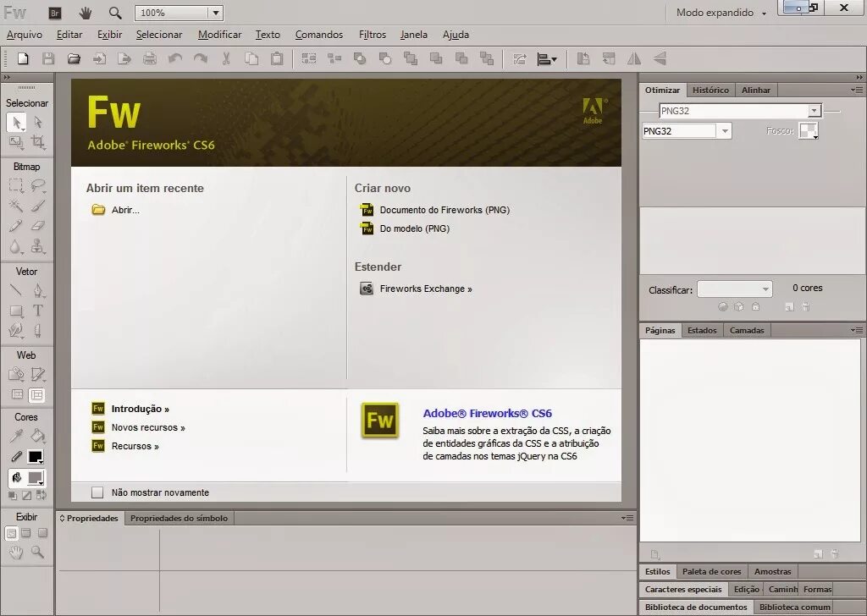Screen dimensions: 867x616
Task: Select the Marquee tool
Action: 16,185
